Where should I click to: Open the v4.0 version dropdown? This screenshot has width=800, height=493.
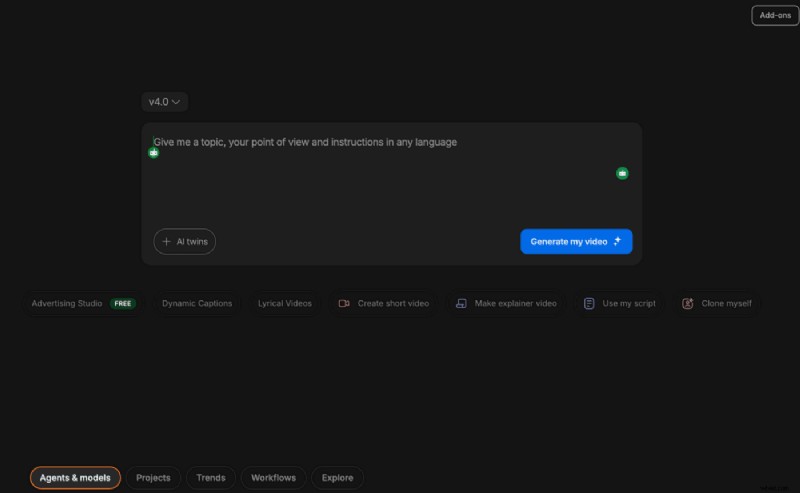pos(164,102)
